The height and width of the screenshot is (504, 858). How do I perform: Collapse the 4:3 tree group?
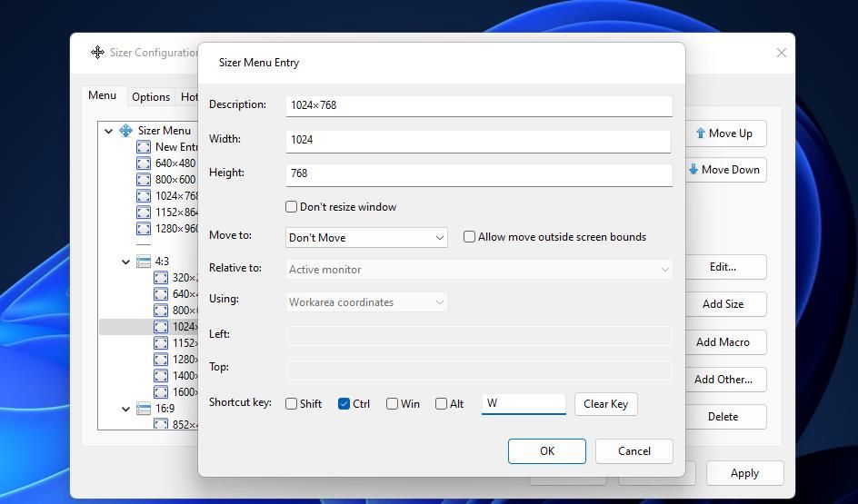pos(125,262)
